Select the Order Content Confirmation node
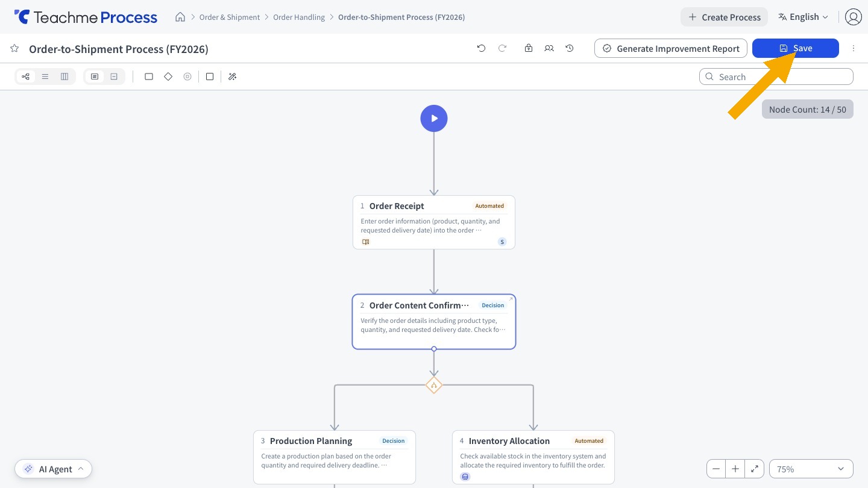 point(434,322)
